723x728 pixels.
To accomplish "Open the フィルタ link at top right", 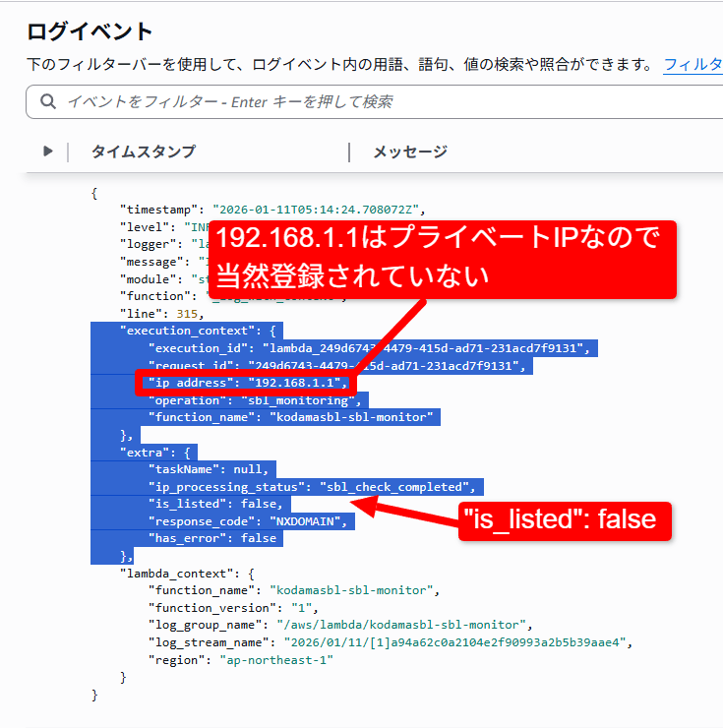I will (693, 65).
